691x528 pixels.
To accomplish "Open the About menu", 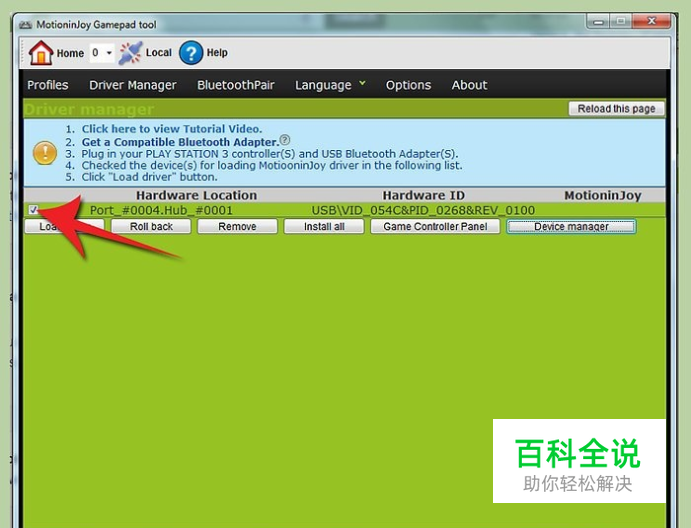I will [469, 85].
